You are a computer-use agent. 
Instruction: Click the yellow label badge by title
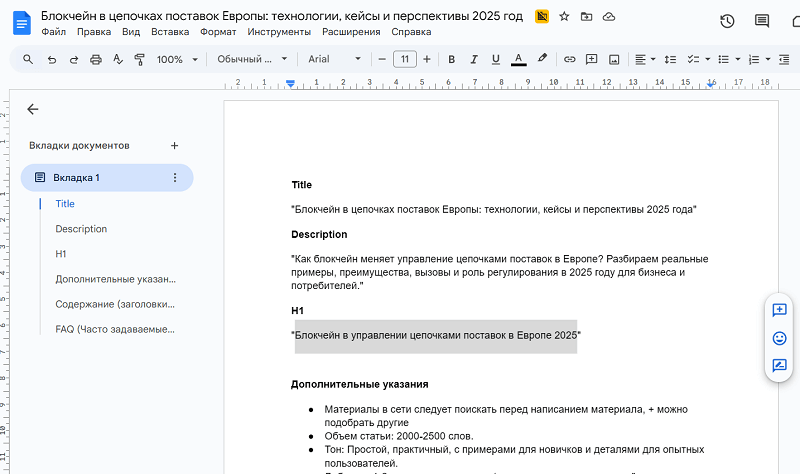point(542,16)
